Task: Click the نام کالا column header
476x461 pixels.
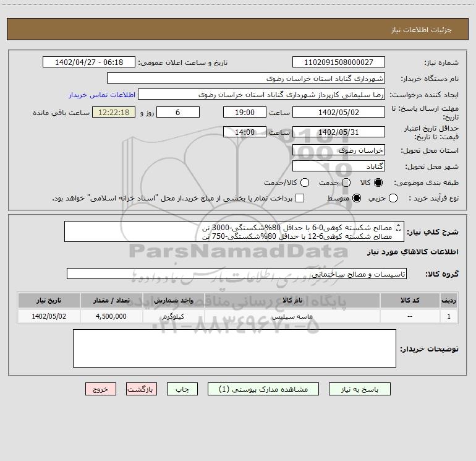Action: (x=292, y=301)
